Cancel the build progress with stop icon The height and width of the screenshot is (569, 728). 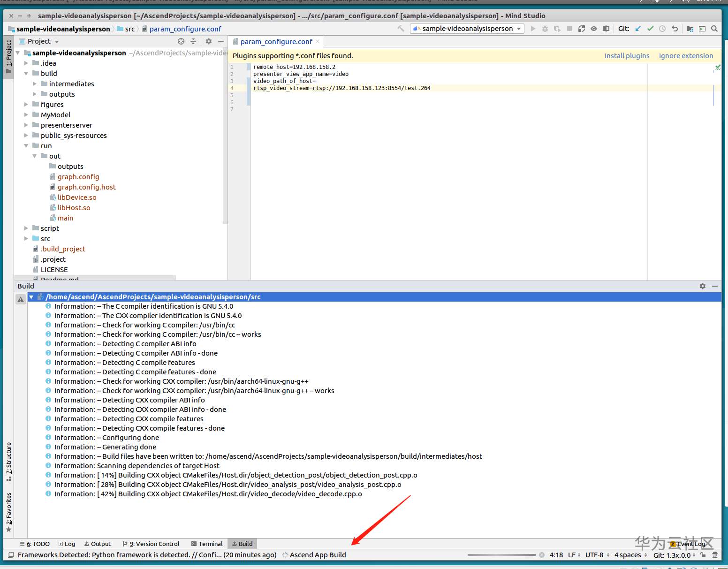pos(542,555)
